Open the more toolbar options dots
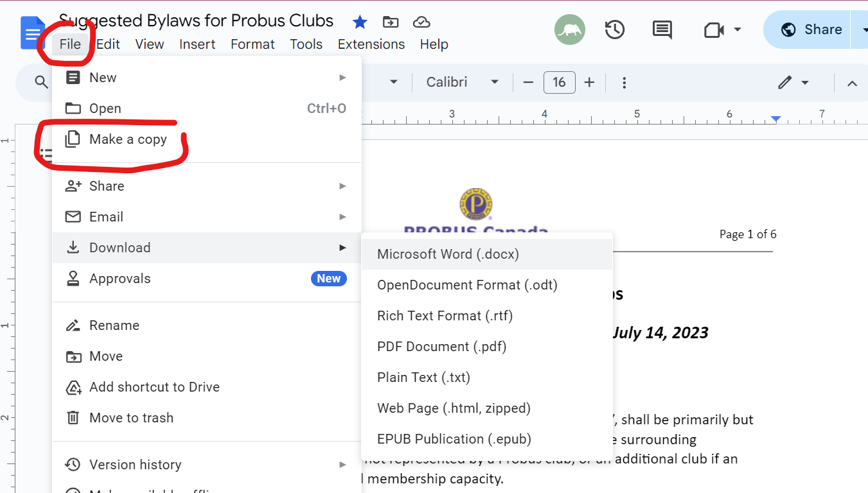This screenshot has height=493, width=868. [x=624, y=82]
